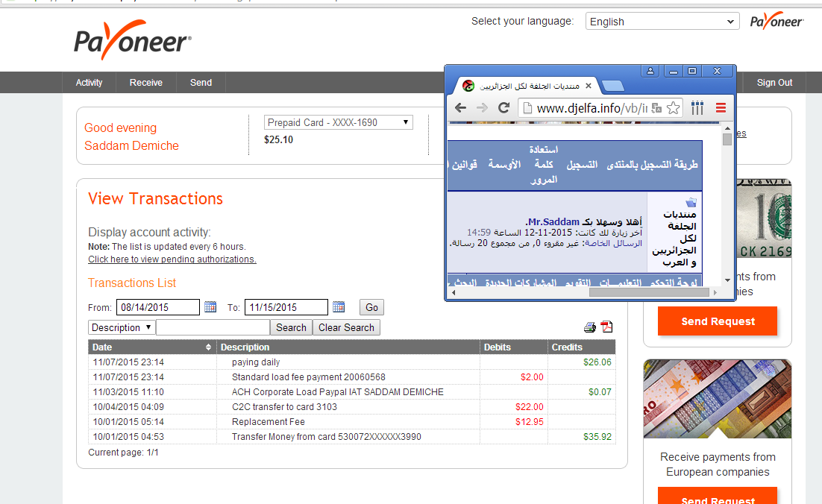Print the transactions list via printer icon

(x=590, y=327)
